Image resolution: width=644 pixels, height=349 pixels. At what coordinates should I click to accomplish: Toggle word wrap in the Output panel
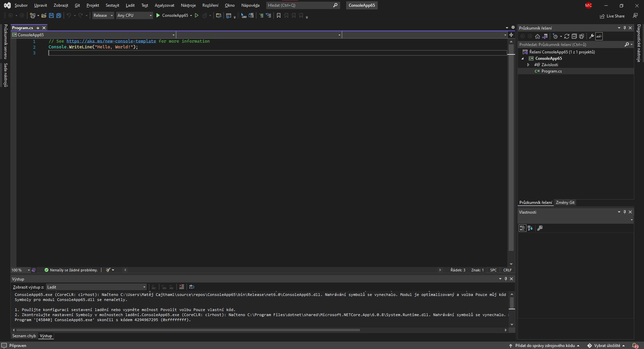[192, 287]
